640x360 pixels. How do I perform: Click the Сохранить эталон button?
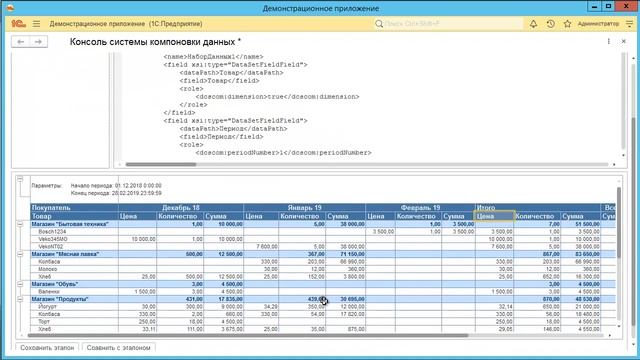pos(47,348)
